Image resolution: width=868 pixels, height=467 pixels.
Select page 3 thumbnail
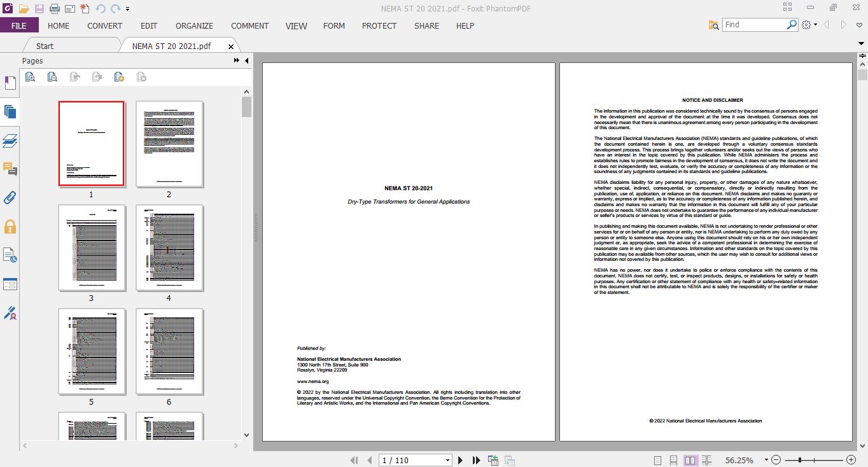pyautogui.click(x=92, y=247)
